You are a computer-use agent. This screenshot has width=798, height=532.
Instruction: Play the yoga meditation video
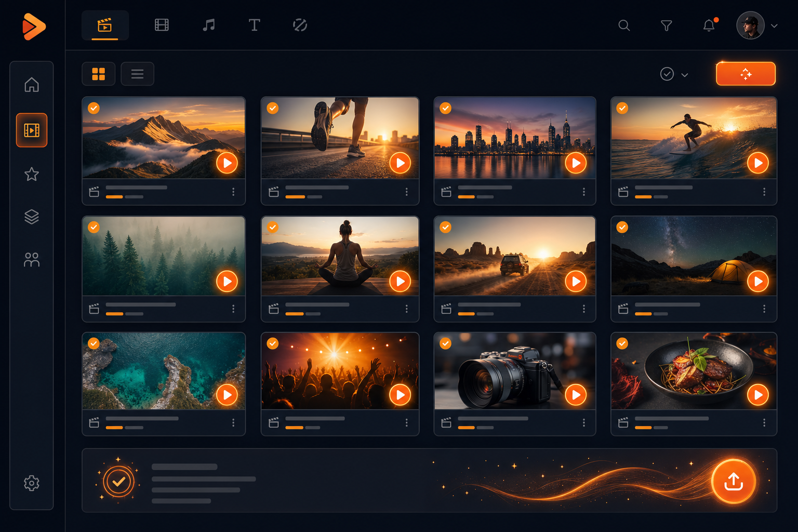pyautogui.click(x=400, y=282)
